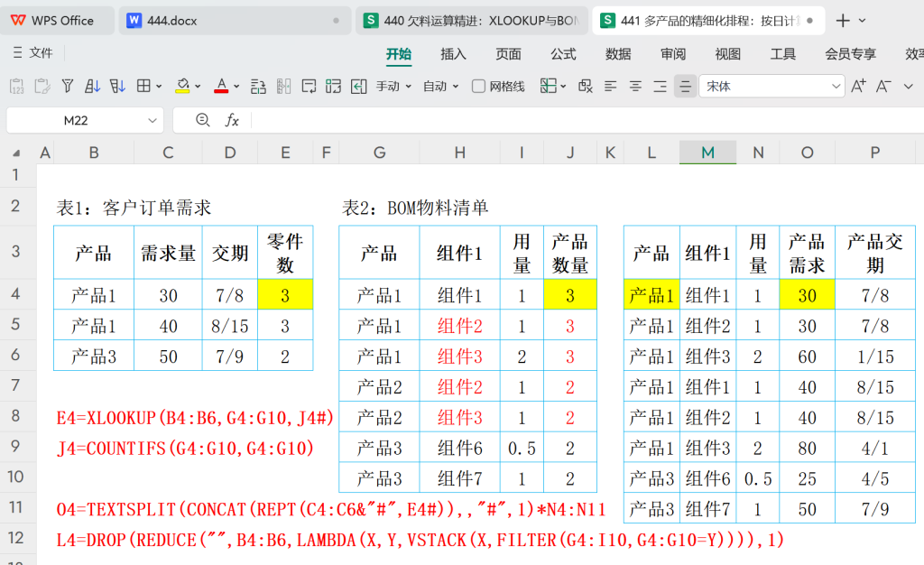This screenshot has width=924, height=565.
Task: Open the zoom magnifier in the formula bar
Action: 203,120
